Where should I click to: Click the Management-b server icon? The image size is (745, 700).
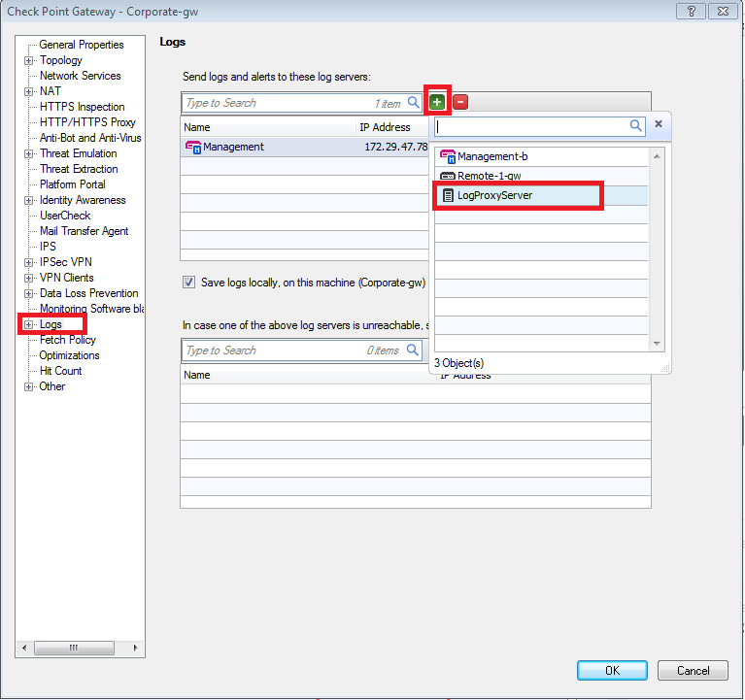[x=448, y=156]
